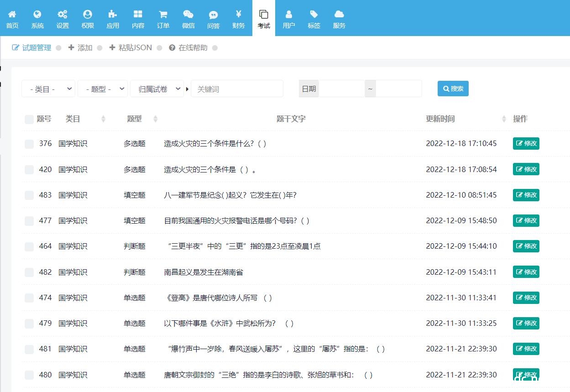570x392 pixels.
Task: Click timestamp 2022-12-10 08:51:45
Action: [x=461, y=195]
